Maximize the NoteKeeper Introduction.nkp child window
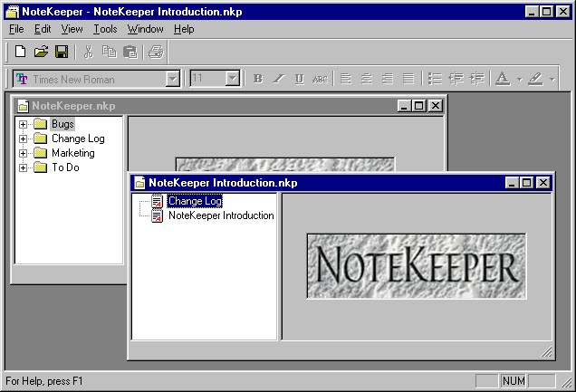 pyautogui.click(x=527, y=182)
